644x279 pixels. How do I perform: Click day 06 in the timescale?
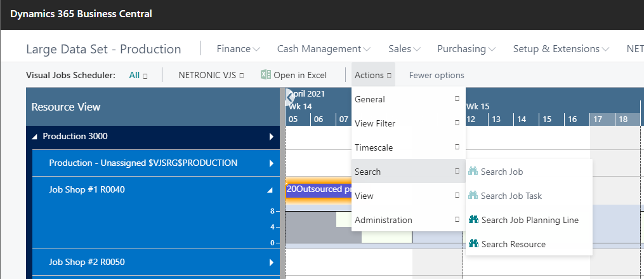[x=319, y=119]
